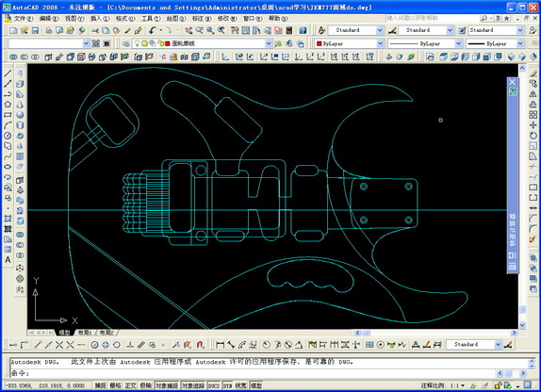
Task: Select the Multiline Text tool
Action: pyautogui.click(x=8, y=260)
